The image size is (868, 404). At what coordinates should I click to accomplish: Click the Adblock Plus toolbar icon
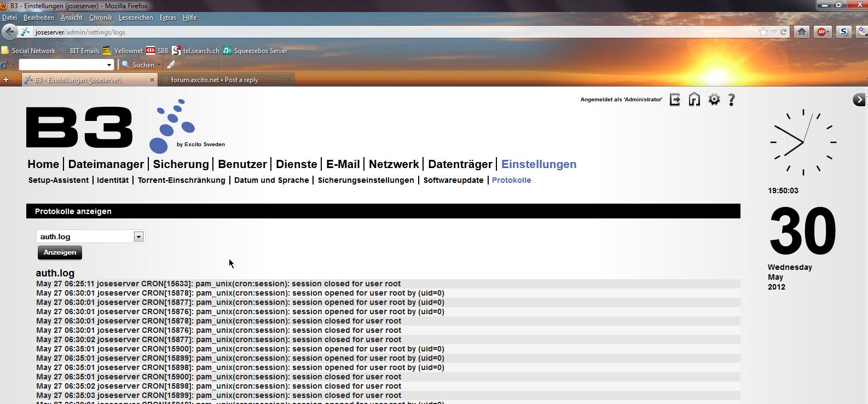[x=822, y=32]
